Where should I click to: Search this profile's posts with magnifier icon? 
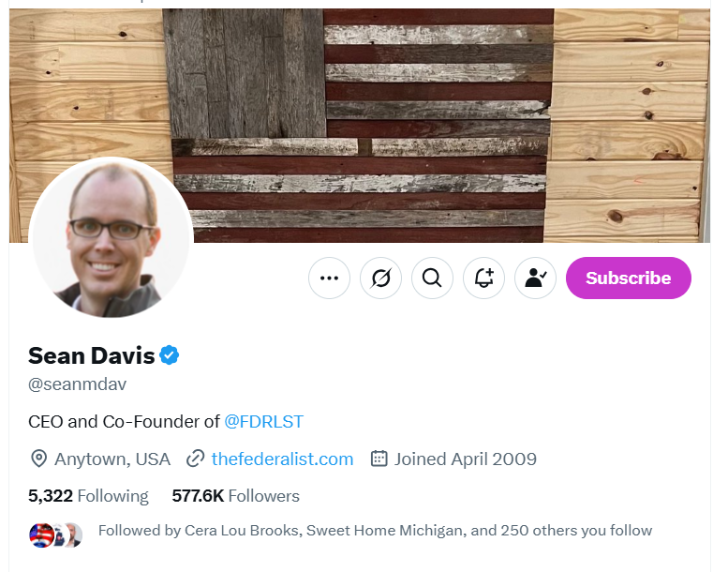click(432, 278)
